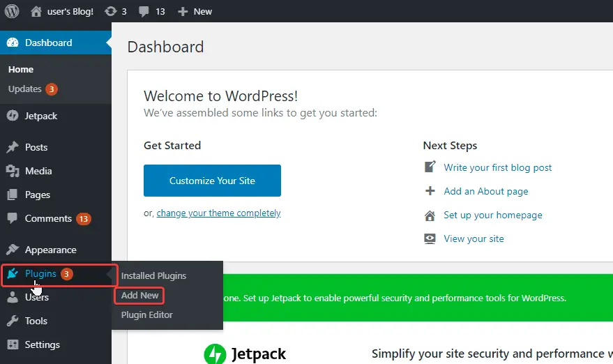Click the Pages icon in sidebar
This screenshot has height=364, width=613.
pyautogui.click(x=13, y=195)
